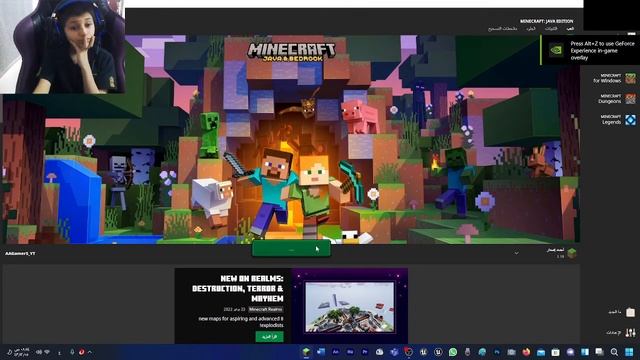
Task: Open the Windows Start button
Action: coord(629,352)
